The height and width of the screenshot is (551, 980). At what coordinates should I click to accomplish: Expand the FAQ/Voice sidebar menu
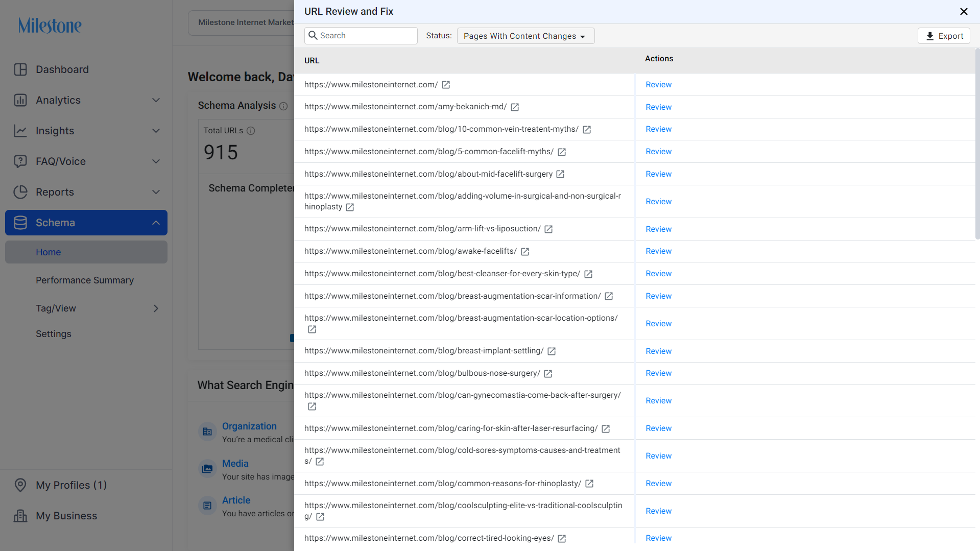pos(156,161)
